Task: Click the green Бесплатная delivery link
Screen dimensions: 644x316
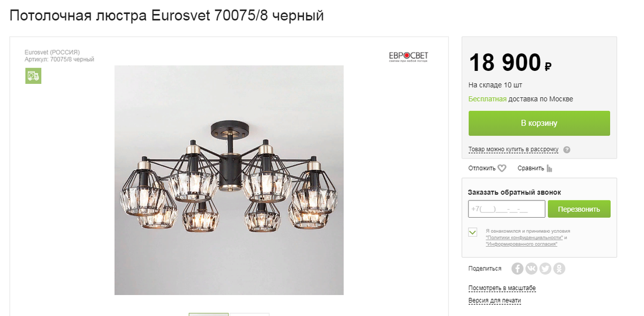Action: coord(487,99)
